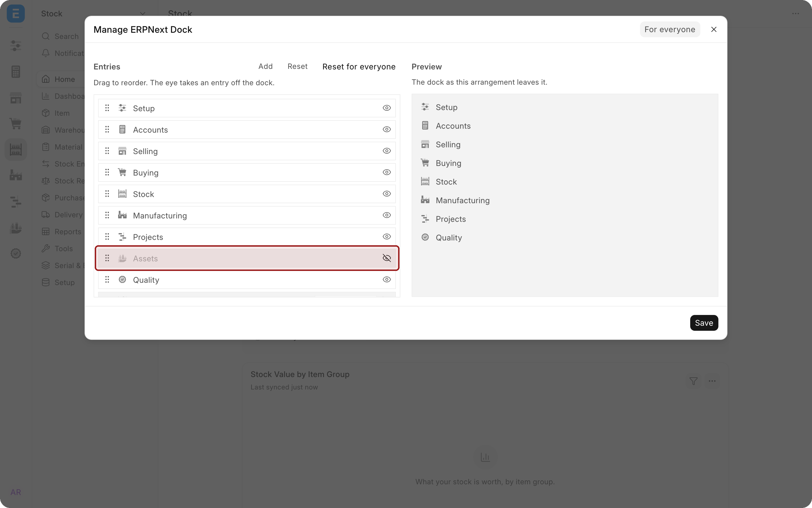Click the factory icon in Manufacturing entry
812x508 pixels.
point(122,215)
